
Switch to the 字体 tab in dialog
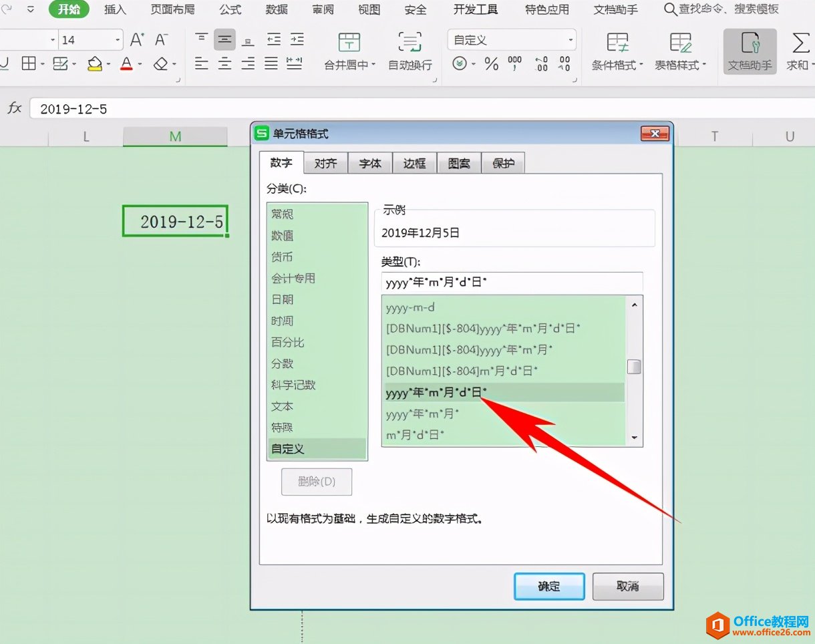(370, 163)
